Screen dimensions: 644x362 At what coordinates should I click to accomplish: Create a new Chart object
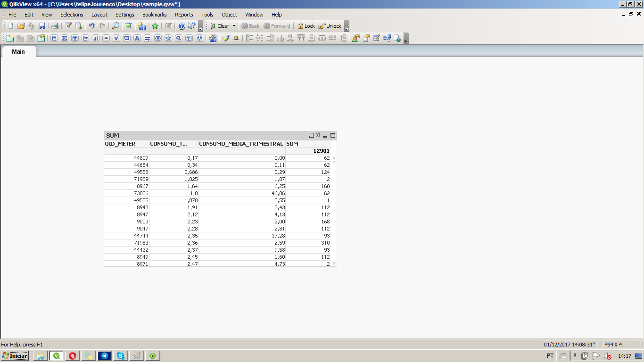(96, 38)
